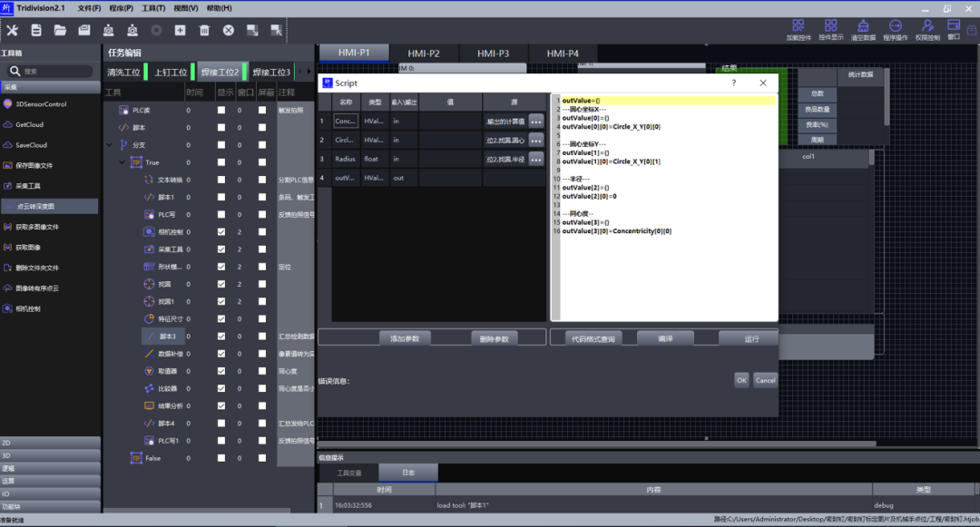Viewport: 980px width, 527px height.
Task: Switch to the HMI-P2 tab
Action: pyautogui.click(x=423, y=54)
